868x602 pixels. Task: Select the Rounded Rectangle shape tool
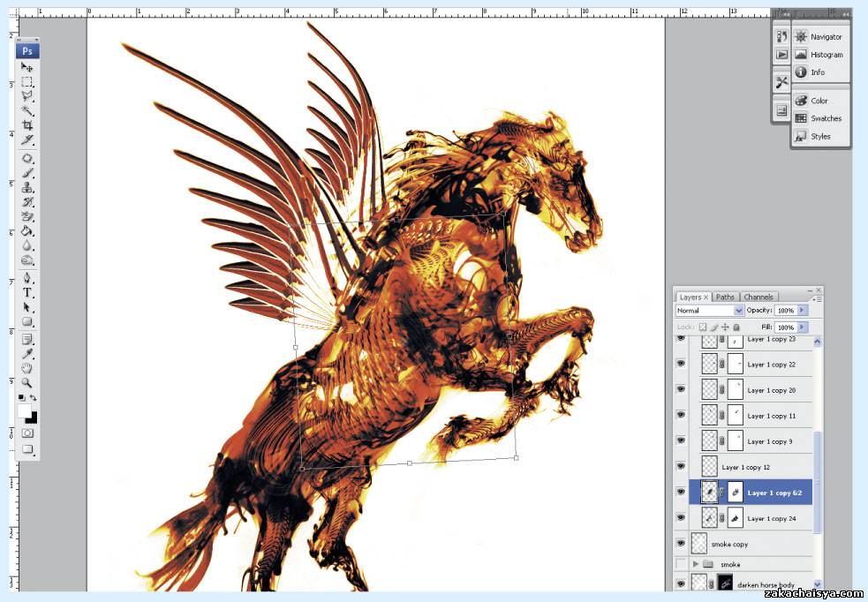click(26, 321)
